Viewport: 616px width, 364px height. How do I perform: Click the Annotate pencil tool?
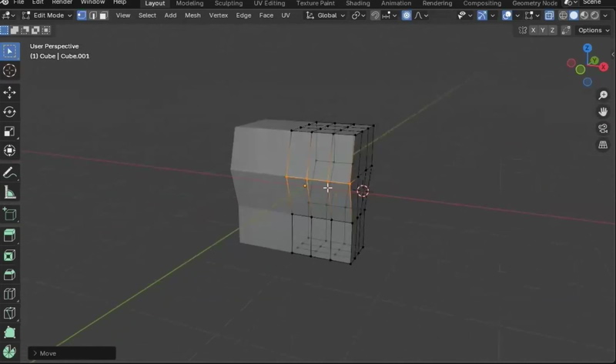10,173
